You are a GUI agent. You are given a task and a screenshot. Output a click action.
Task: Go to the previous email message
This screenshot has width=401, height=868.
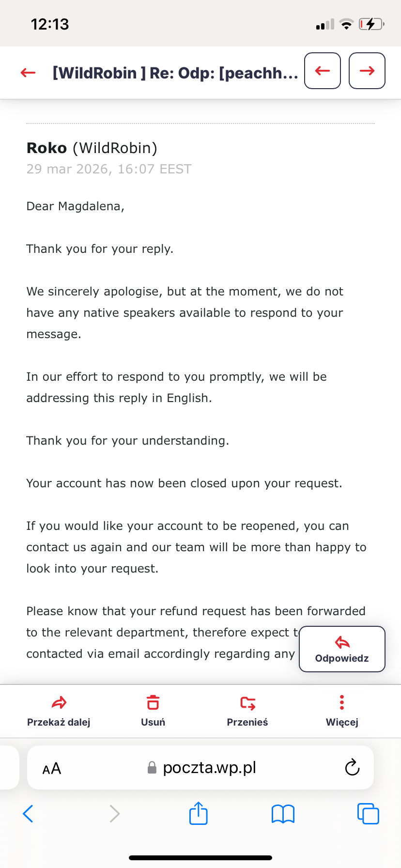coord(322,71)
